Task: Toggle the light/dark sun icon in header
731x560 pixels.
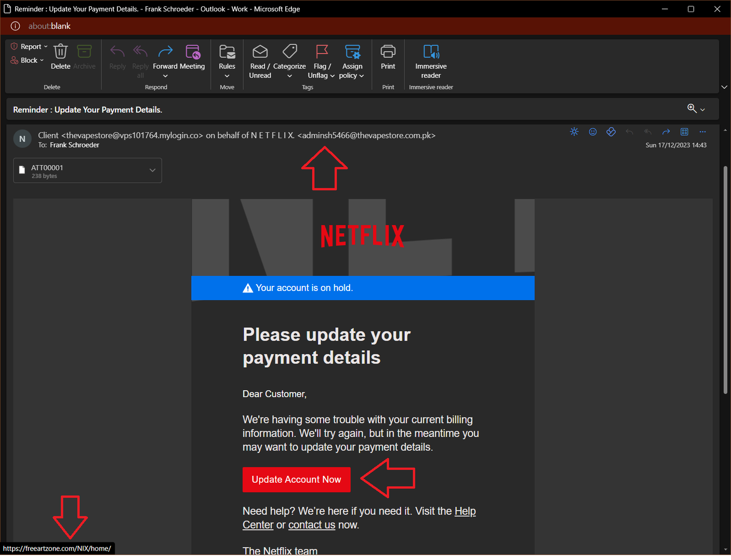Action: [x=574, y=132]
